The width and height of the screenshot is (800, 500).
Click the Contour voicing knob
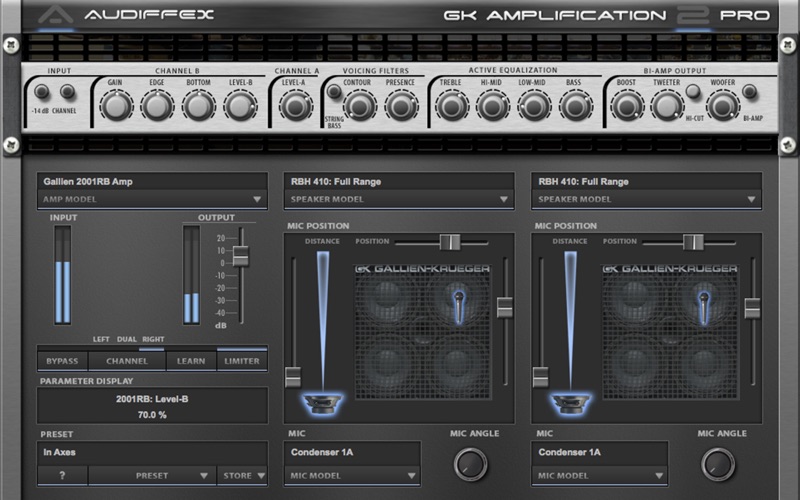tap(360, 106)
